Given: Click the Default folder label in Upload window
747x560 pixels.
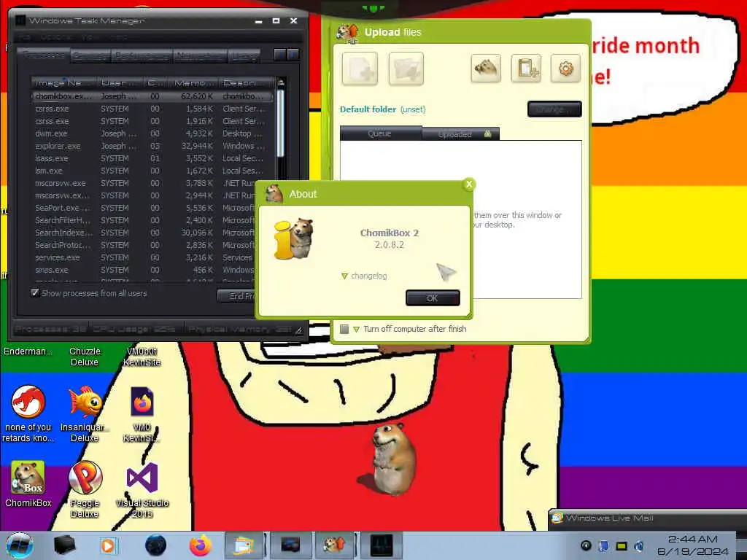Looking at the screenshot, I should (x=368, y=109).
